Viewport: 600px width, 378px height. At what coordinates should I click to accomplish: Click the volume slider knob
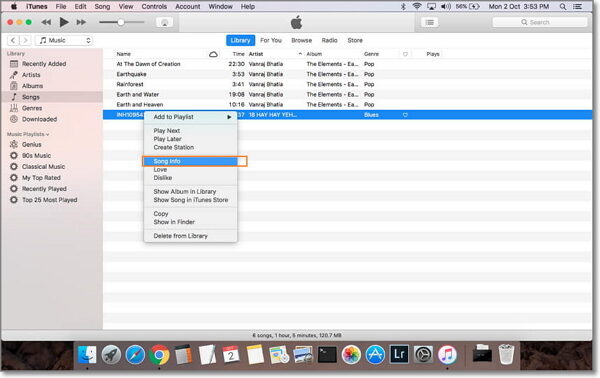point(121,22)
